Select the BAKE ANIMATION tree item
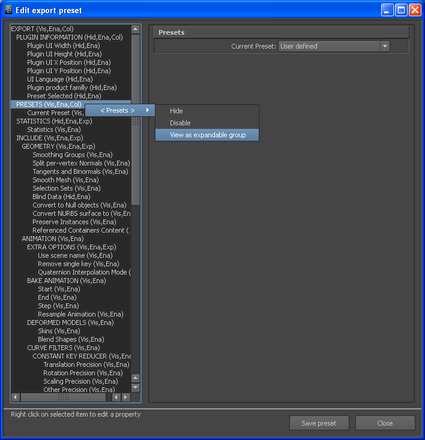425x440 pixels. (x=66, y=281)
